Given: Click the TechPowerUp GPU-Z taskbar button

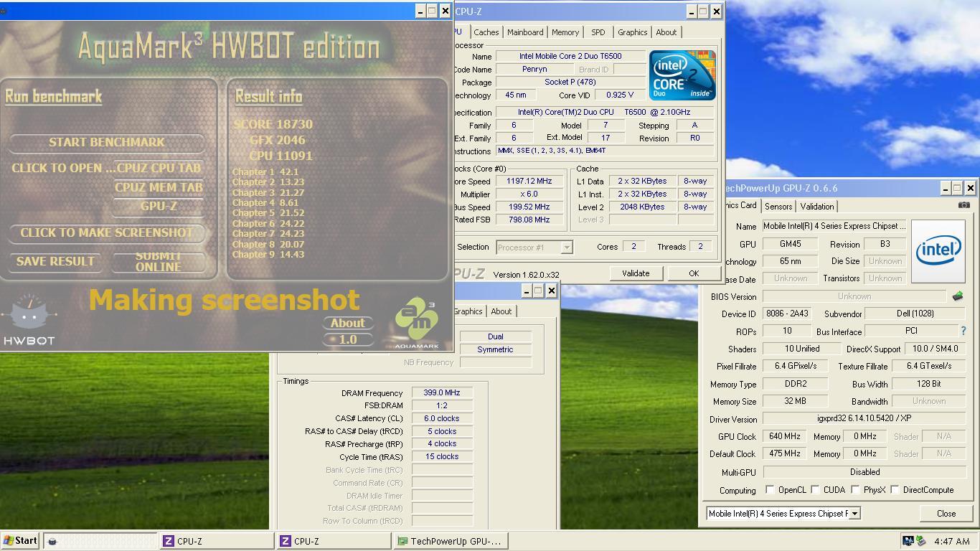Looking at the screenshot, I should point(452,542).
